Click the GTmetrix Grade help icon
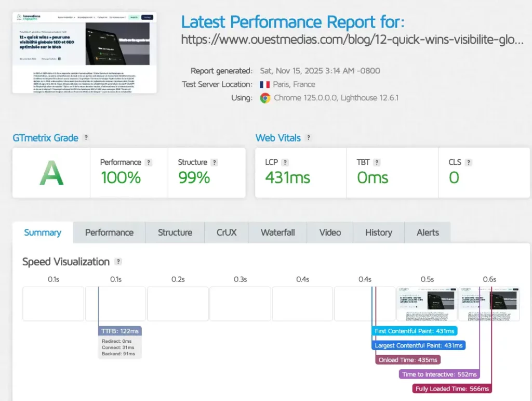The height and width of the screenshot is (401, 532). point(87,137)
